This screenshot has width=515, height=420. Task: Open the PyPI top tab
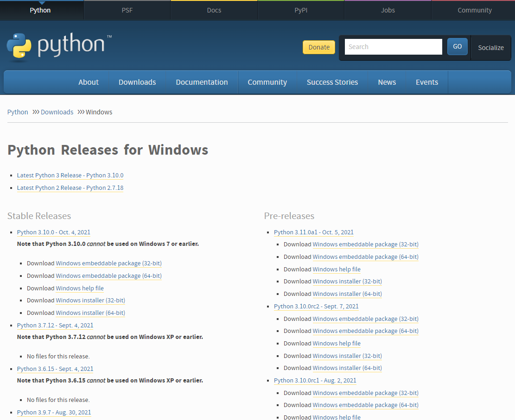[x=301, y=10]
